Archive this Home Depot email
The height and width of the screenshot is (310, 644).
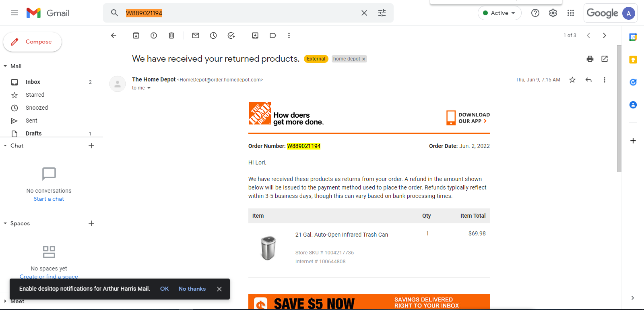[136, 35]
